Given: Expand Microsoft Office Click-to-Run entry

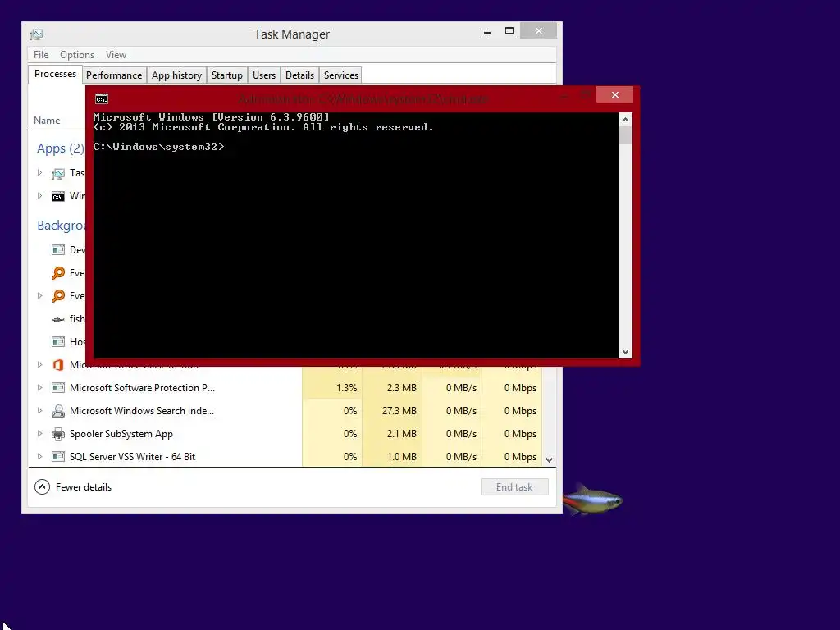Looking at the screenshot, I should coord(39,364).
